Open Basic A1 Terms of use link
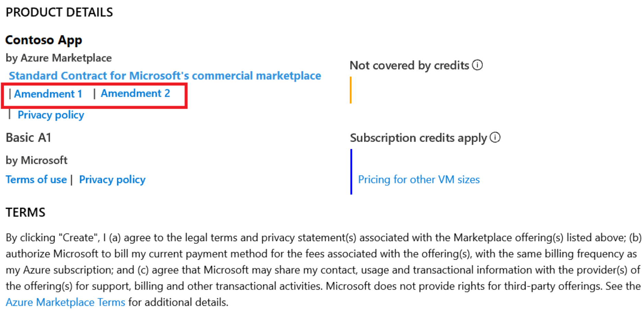 tap(36, 180)
